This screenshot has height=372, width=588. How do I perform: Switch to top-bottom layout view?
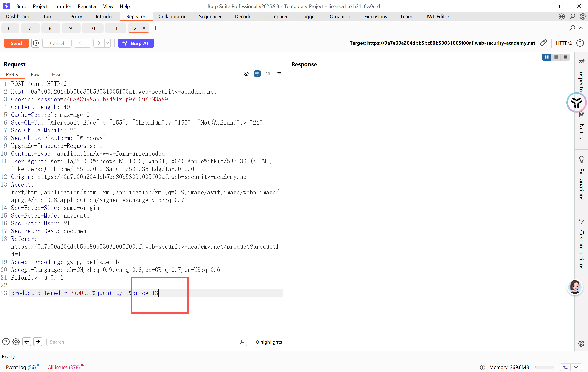pos(556,57)
